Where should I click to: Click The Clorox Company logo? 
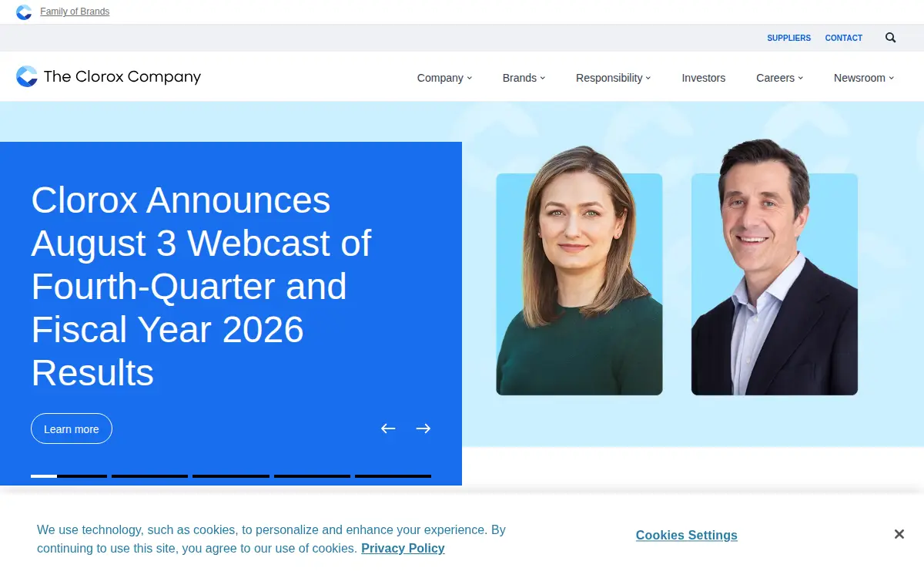(109, 76)
